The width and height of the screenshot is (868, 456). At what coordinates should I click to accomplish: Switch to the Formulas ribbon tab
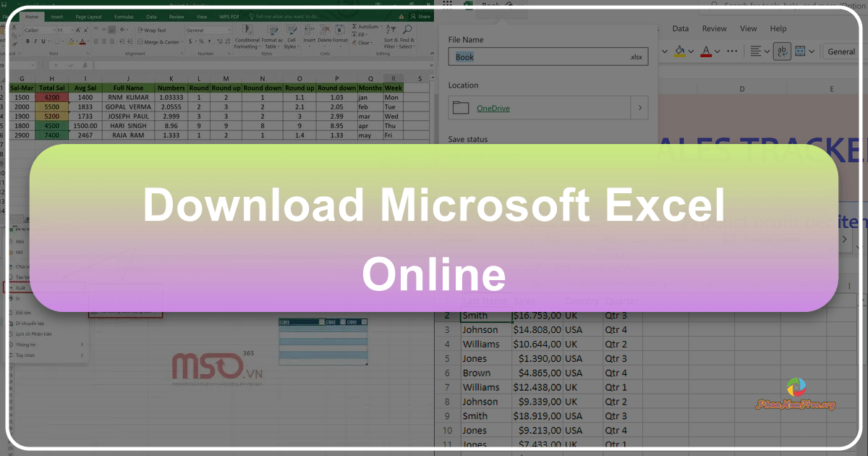pos(124,17)
